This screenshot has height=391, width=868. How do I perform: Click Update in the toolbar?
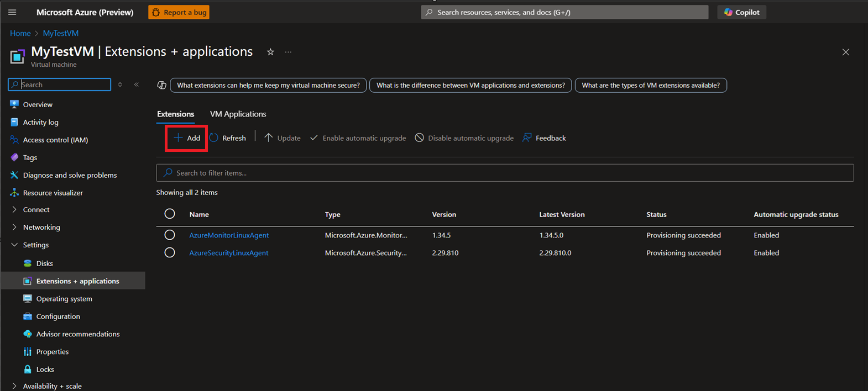pyautogui.click(x=282, y=138)
